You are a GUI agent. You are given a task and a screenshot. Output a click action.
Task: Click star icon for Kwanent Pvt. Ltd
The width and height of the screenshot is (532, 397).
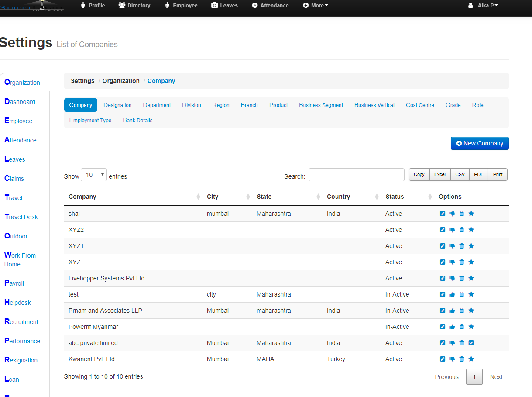pyautogui.click(x=471, y=359)
